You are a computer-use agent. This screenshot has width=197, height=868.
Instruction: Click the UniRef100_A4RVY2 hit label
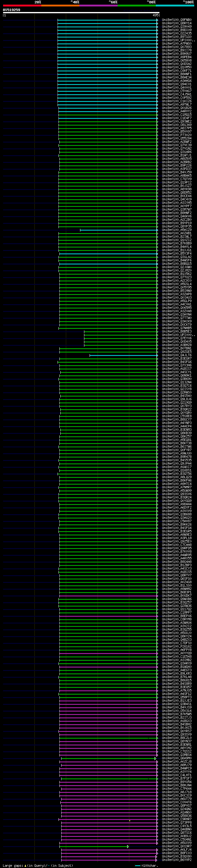pyautogui.click(x=177, y=111)
